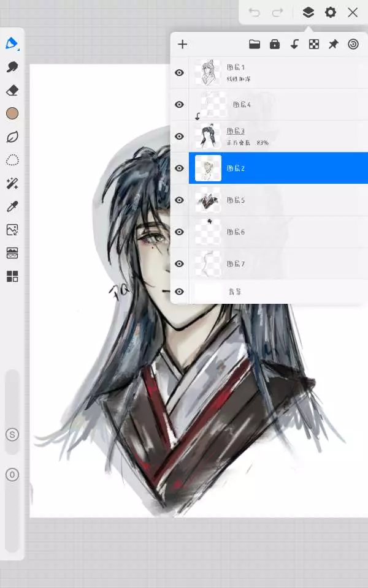Click the 图层7 layer thumbnail
368x588 pixels.
tap(208, 264)
